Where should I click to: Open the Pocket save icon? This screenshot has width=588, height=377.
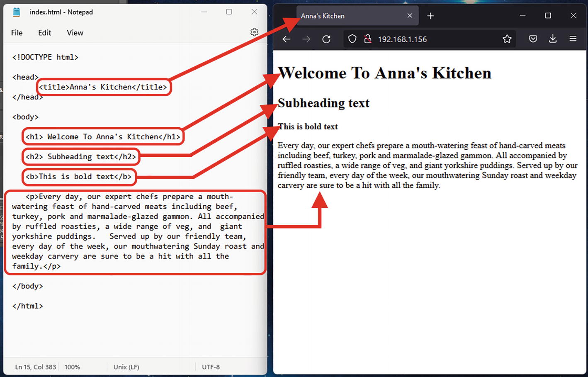(x=533, y=39)
